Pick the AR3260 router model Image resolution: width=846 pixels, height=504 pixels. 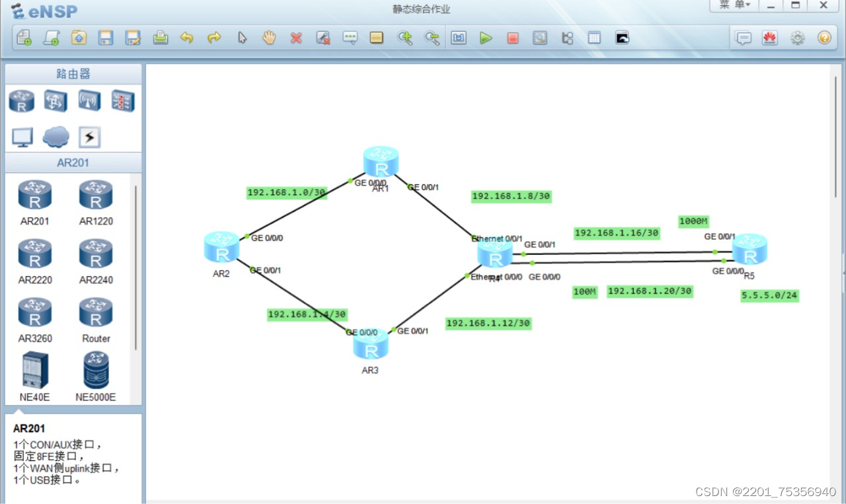pyautogui.click(x=35, y=320)
